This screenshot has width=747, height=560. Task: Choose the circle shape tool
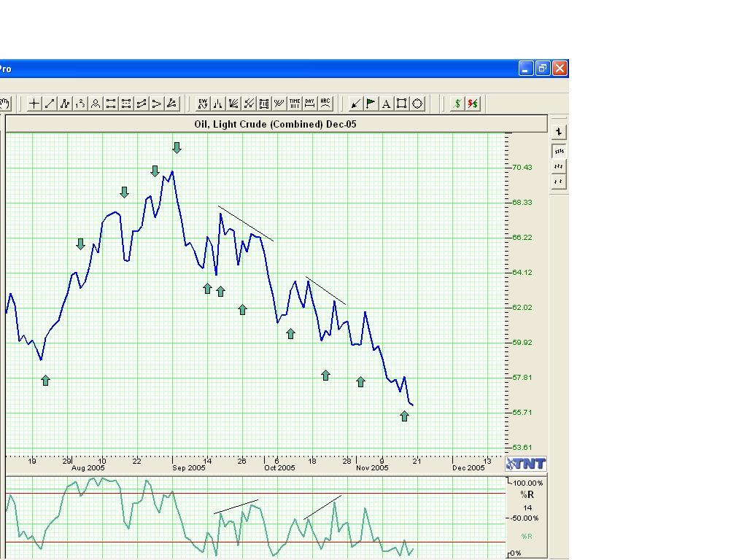417,104
